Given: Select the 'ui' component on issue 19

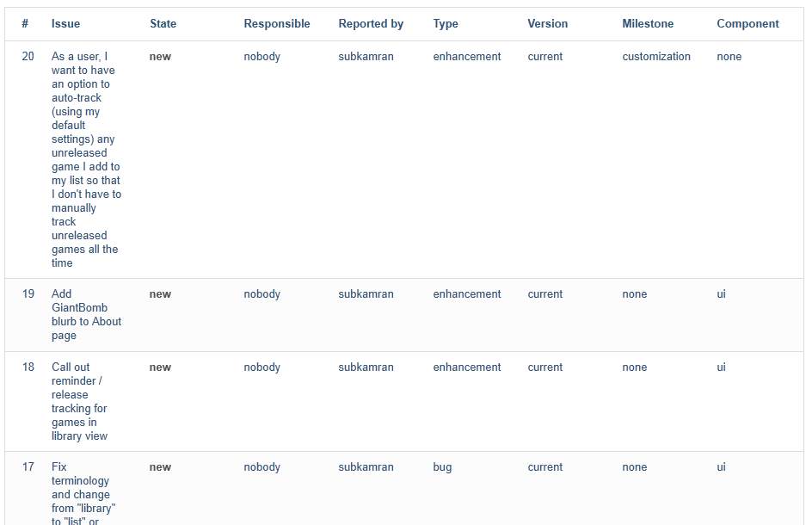Looking at the screenshot, I should (x=720, y=293).
